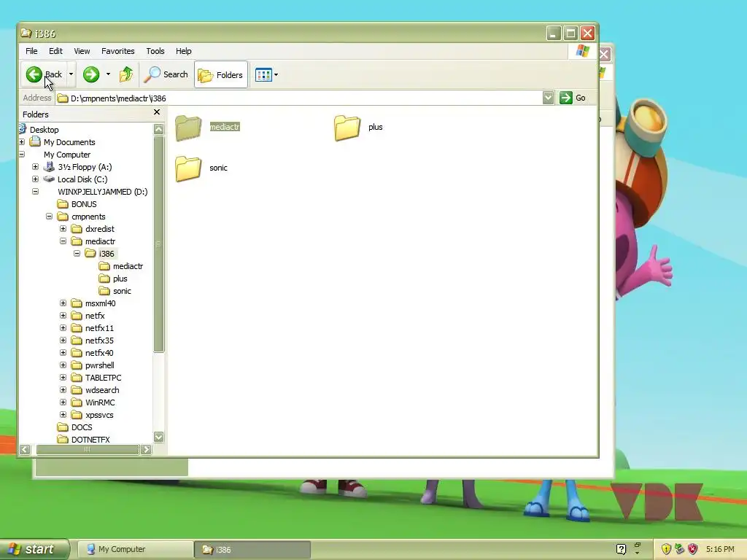Click folder tree scroll up arrow
The image size is (747, 560).
(158, 129)
